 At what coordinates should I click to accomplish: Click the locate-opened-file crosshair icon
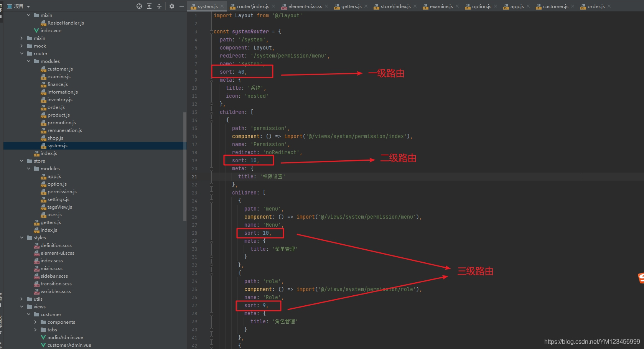[139, 6]
